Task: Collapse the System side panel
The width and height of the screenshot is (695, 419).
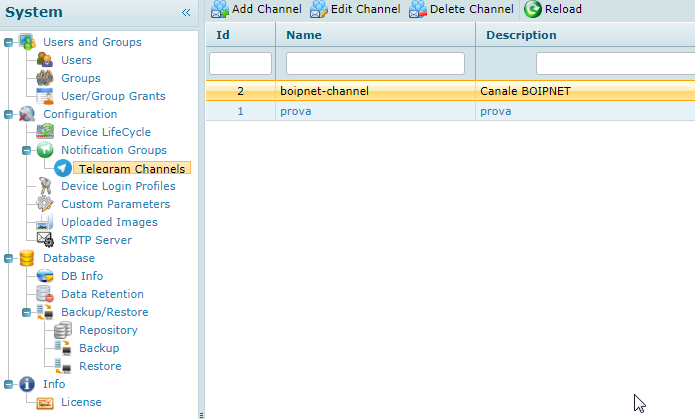Action: coord(186,12)
